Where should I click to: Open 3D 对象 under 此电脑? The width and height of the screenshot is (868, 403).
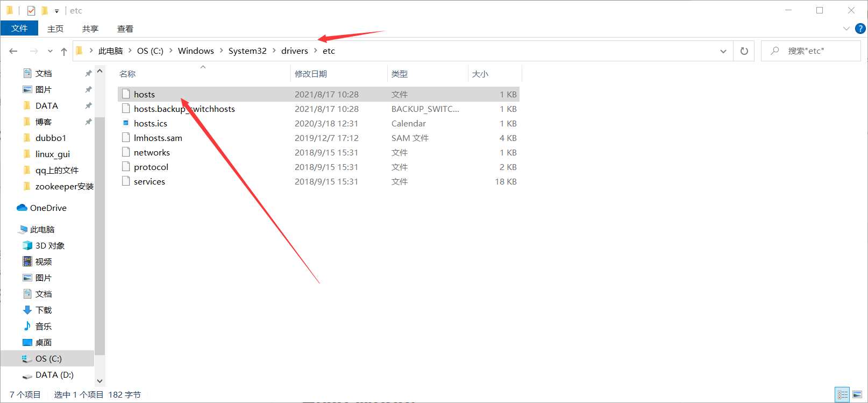tap(50, 245)
